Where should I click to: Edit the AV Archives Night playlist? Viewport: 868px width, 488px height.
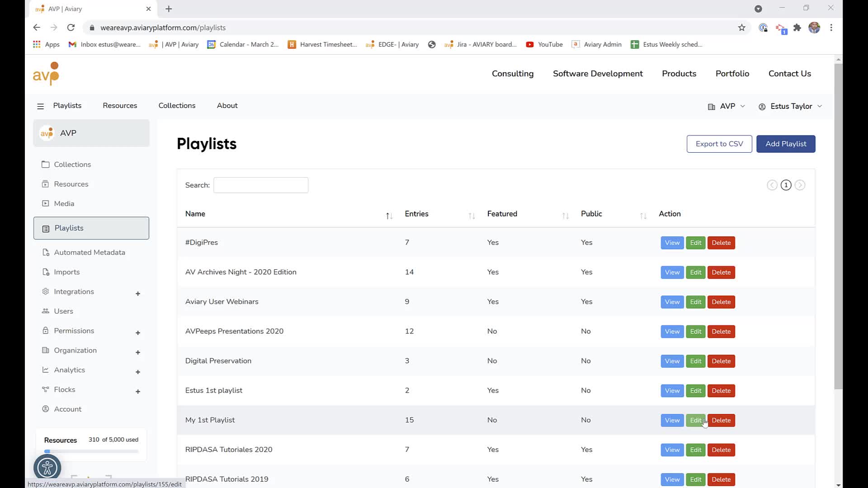695,272
